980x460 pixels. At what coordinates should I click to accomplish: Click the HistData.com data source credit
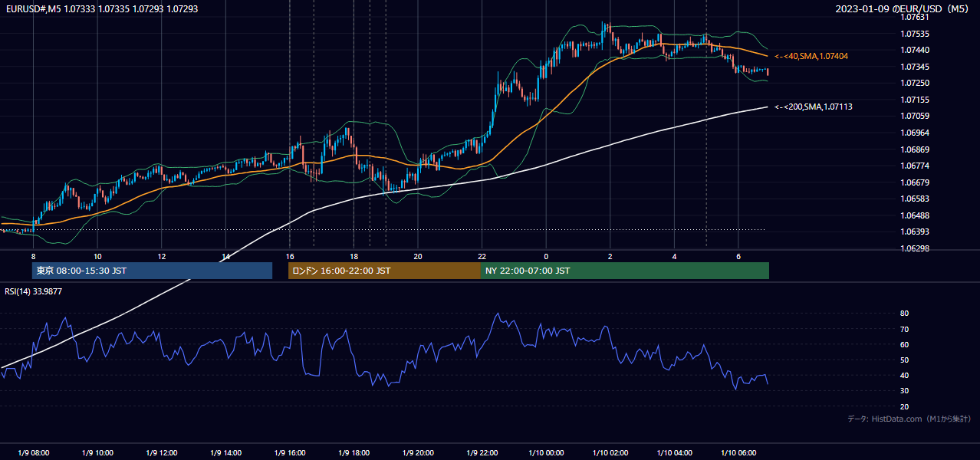pos(909,419)
